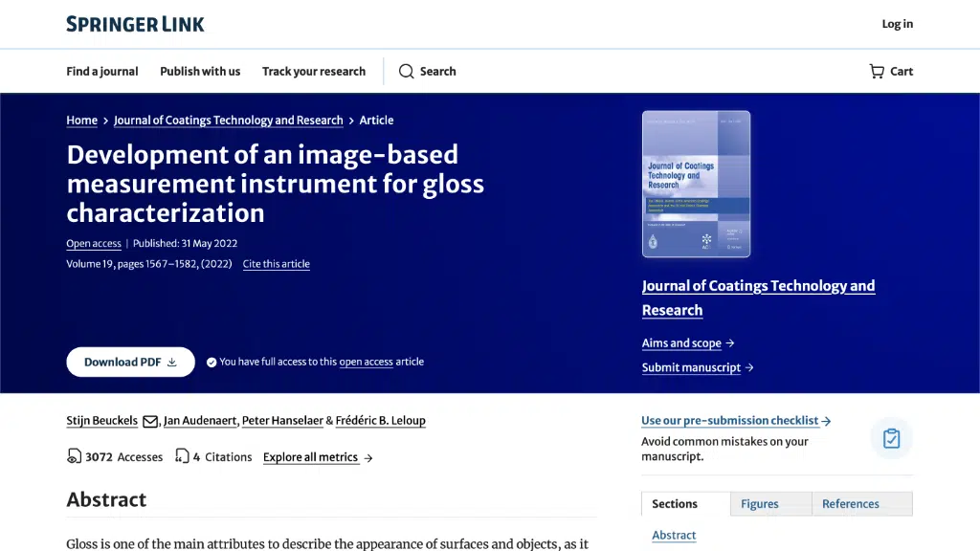980x551 pixels.
Task: Open Publish with us menu
Action: [200, 72]
